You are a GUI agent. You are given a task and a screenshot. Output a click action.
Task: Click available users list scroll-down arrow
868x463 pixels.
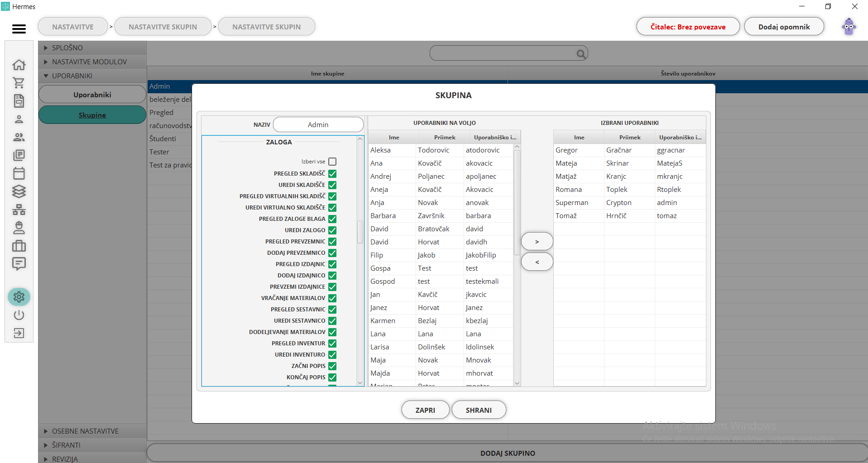517,383
